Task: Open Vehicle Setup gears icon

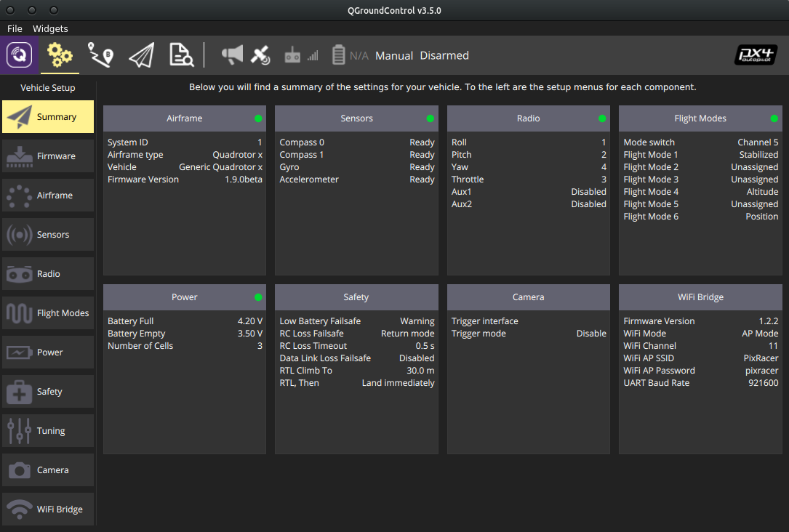Action: (x=60, y=55)
